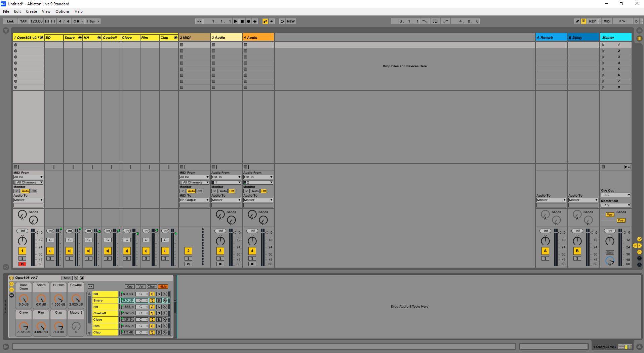The width and height of the screenshot is (644, 353).
Task: Toggle the Computer MIDI Keyboard button
Action: [583, 21]
